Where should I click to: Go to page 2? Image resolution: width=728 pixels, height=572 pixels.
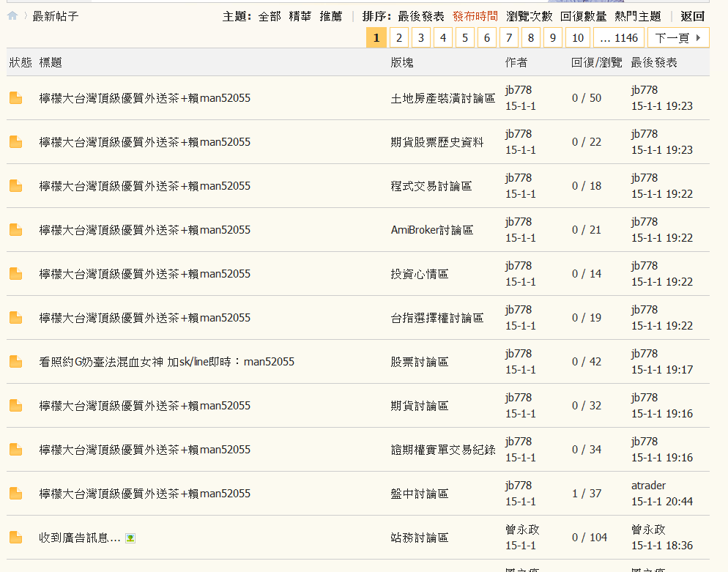(399, 37)
